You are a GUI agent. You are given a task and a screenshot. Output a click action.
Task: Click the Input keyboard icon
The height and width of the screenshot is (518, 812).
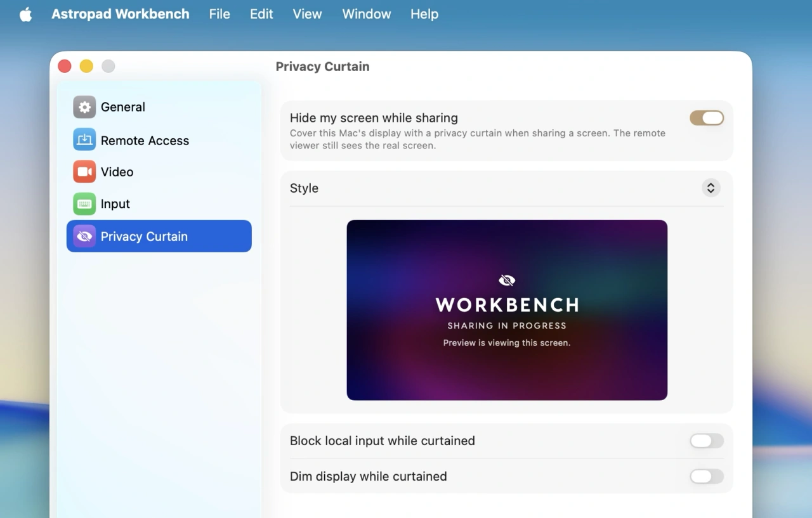(x=84, y=204)
